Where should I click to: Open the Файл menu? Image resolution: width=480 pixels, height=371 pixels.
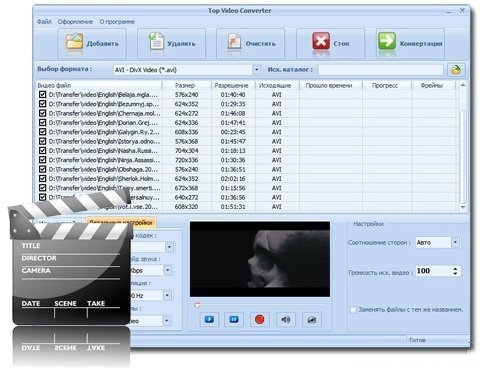(44, 22)
